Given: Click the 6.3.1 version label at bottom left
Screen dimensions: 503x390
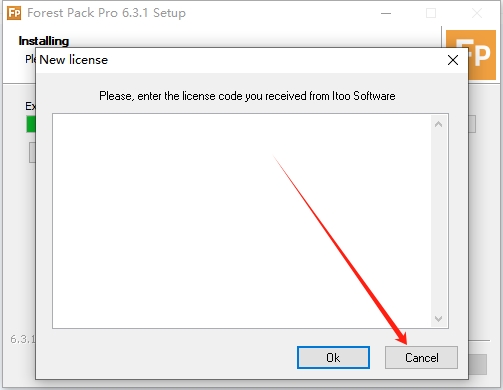Looking at the screenshot, I should pos(23,339).
